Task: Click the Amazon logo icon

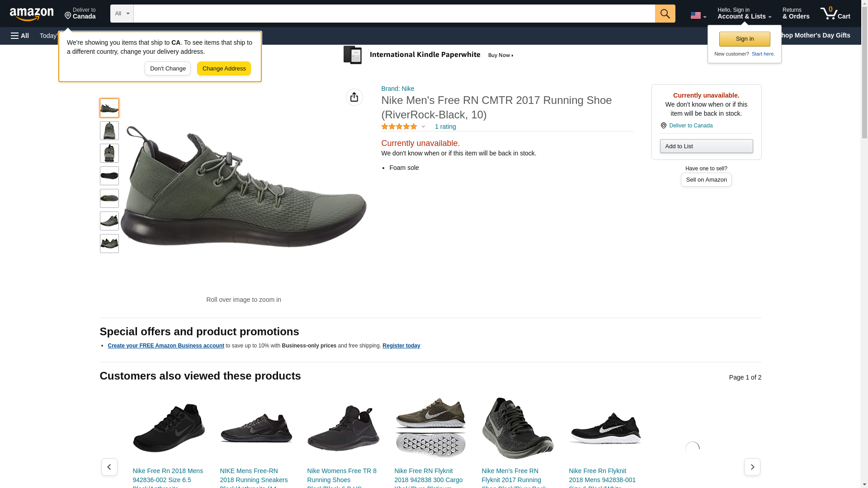Action: coord(32,14)
